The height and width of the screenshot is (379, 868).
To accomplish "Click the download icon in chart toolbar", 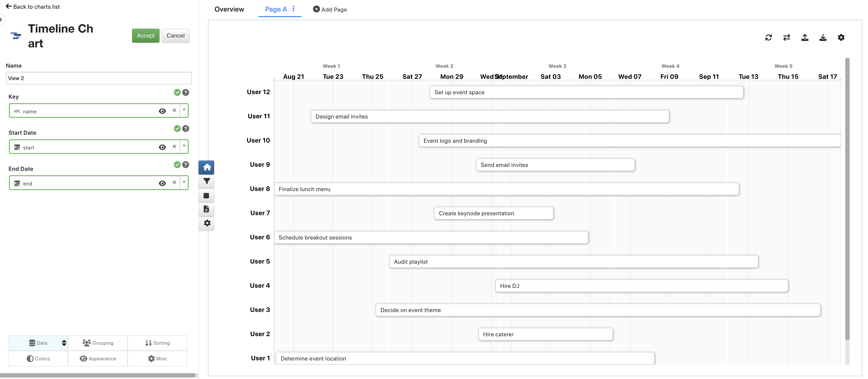I will (823, 37).
